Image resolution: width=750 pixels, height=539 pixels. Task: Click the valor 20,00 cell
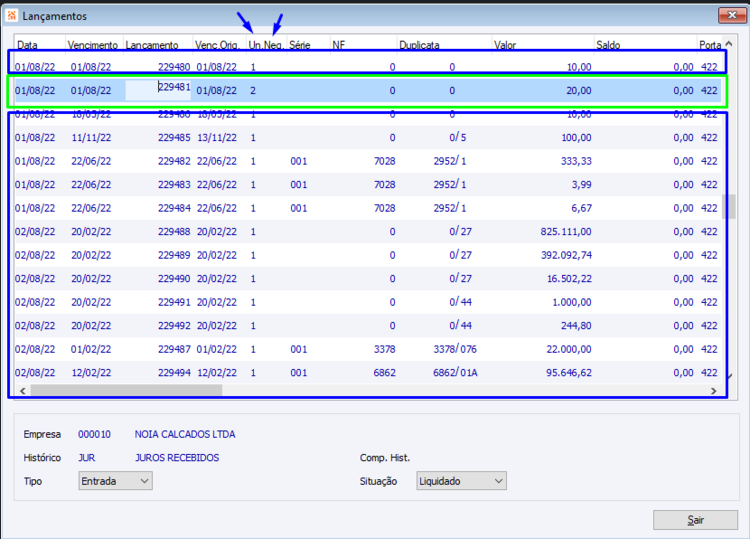click(x=579, y=90)
